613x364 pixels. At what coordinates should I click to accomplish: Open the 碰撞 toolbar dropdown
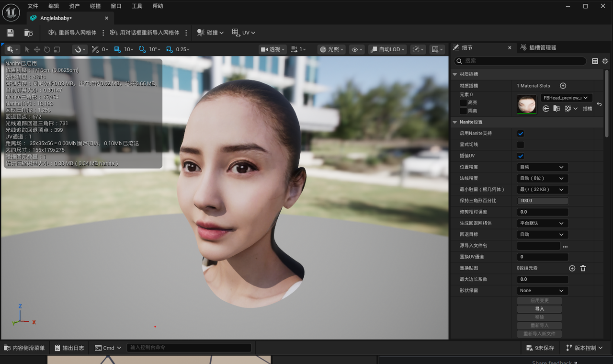210,33
